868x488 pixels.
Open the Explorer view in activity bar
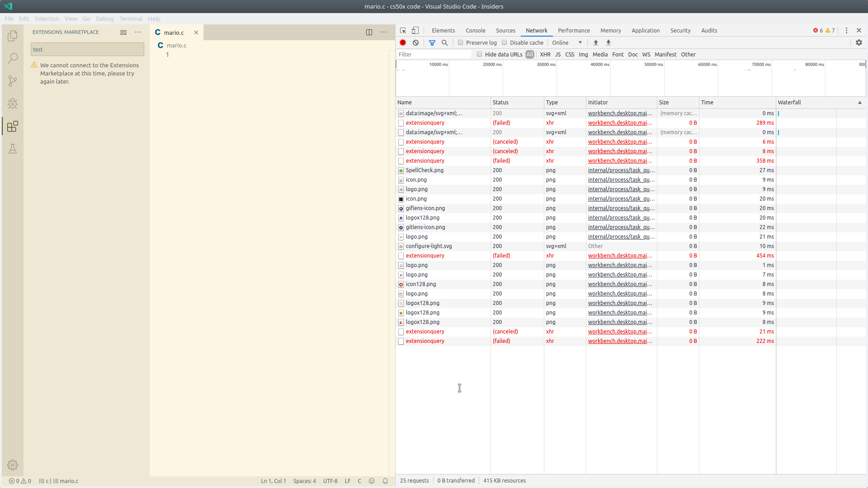coord(13,36)
